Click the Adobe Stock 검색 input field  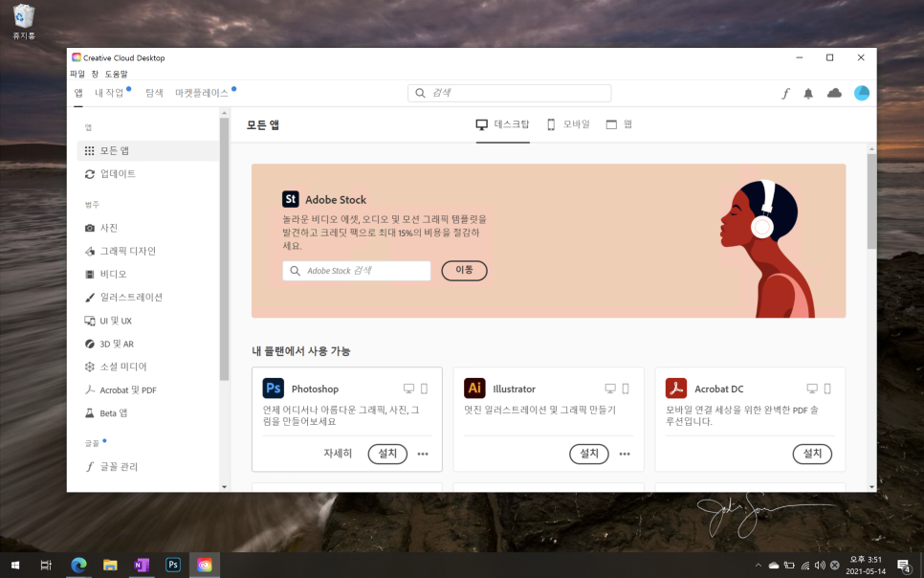click(x=357, y=271)
